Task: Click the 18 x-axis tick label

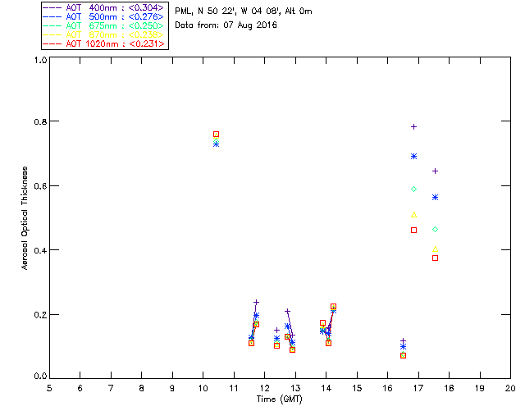Action: pyautogui.click(x=449, y=388)
